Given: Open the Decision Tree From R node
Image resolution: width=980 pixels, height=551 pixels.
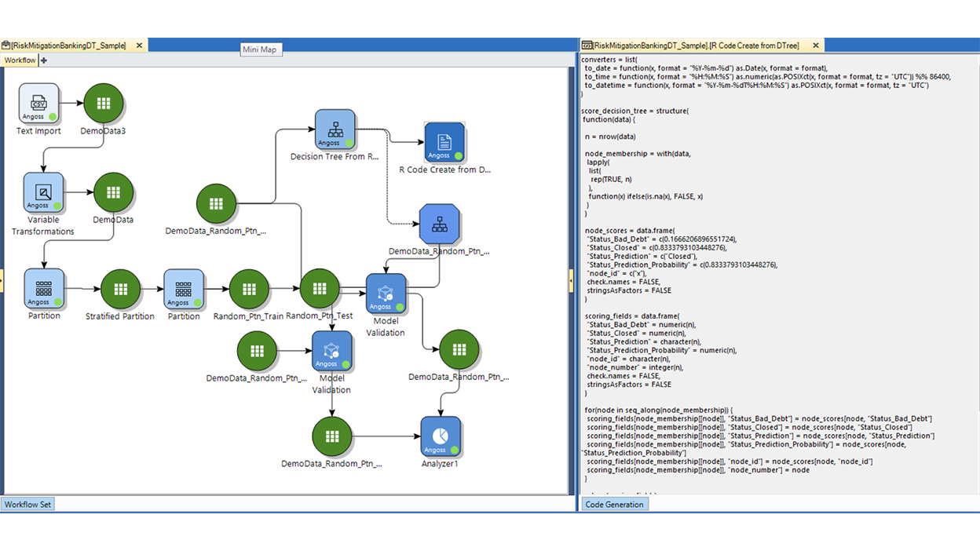Looking at the screenshot, I should (335, 131).
